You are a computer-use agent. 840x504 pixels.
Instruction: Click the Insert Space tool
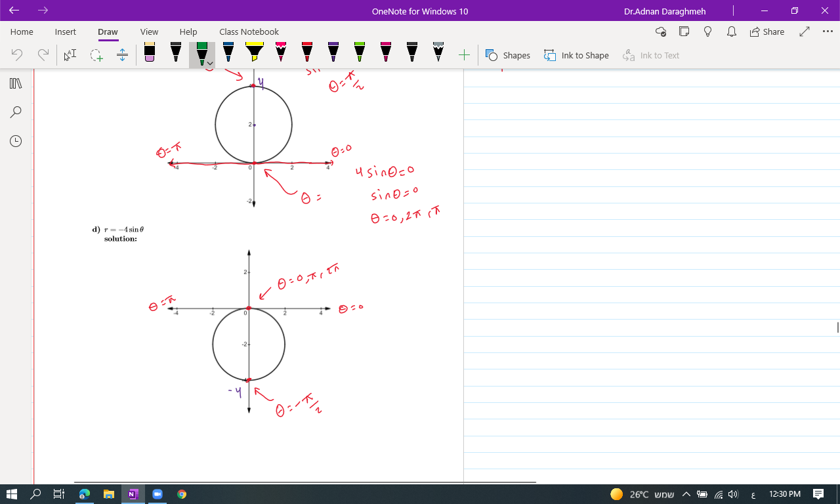(x=122, y=55)
